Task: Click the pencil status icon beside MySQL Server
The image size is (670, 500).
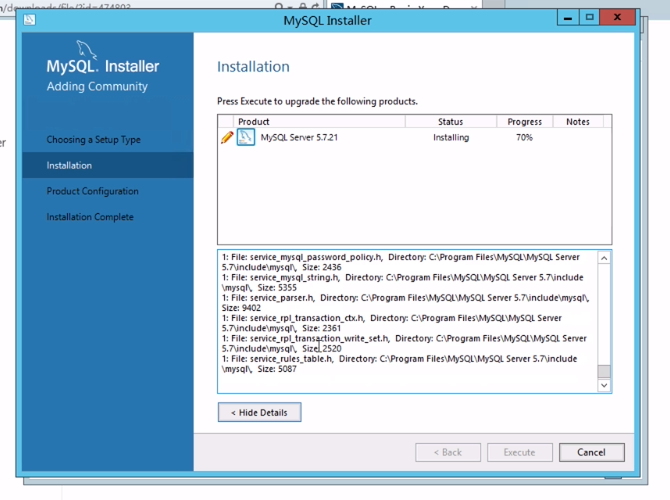Action: 227,138
